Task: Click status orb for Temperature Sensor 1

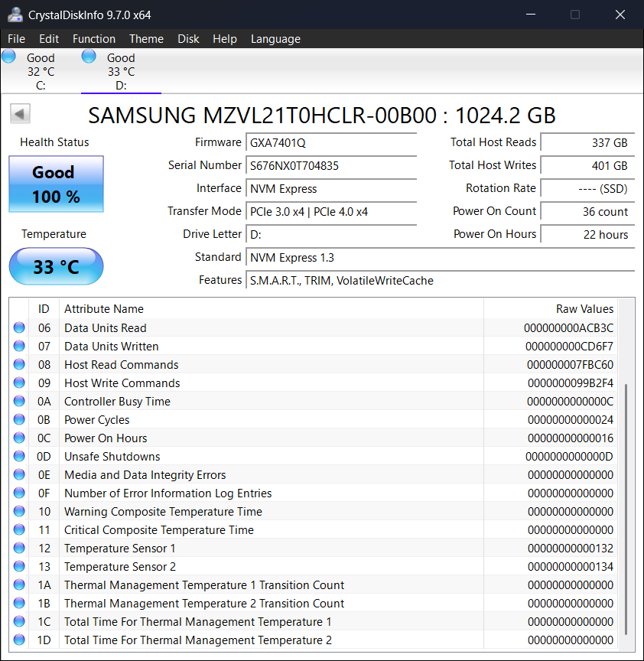Action: (19, 549)
